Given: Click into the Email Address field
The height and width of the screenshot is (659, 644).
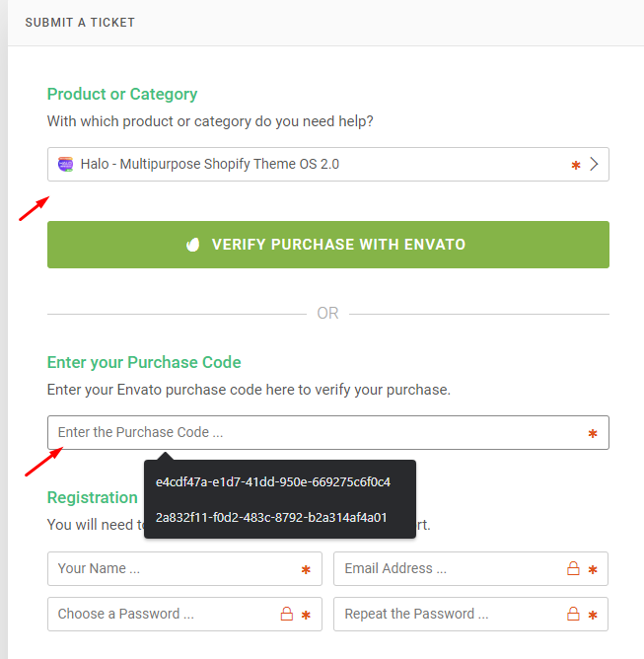Looking at the screenshot, I should pyautogui.click(x=471, y=568).
